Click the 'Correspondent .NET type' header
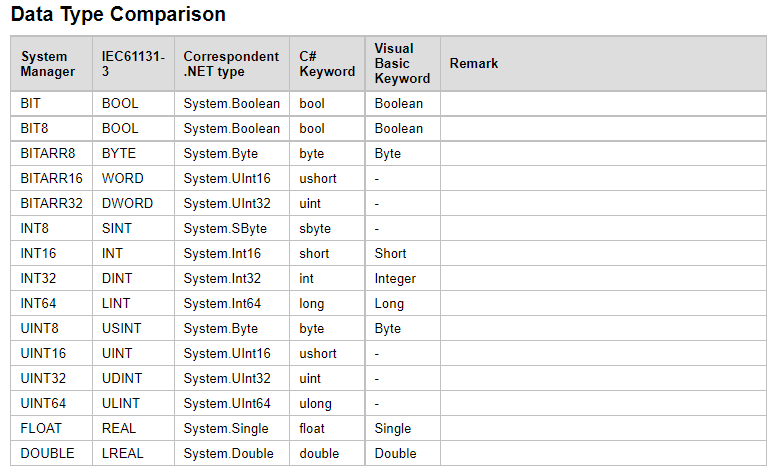This screenshot has height=473, width=772. [232, 63]
